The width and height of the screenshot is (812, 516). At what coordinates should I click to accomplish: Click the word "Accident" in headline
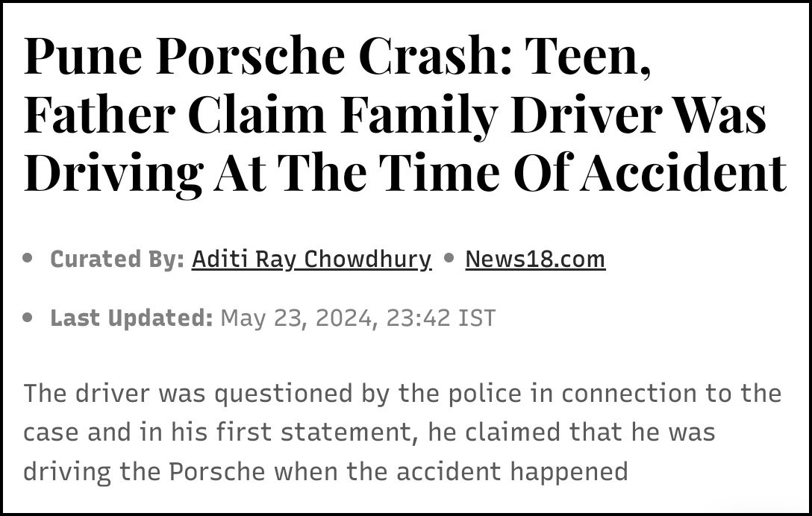tap(684, 172)
